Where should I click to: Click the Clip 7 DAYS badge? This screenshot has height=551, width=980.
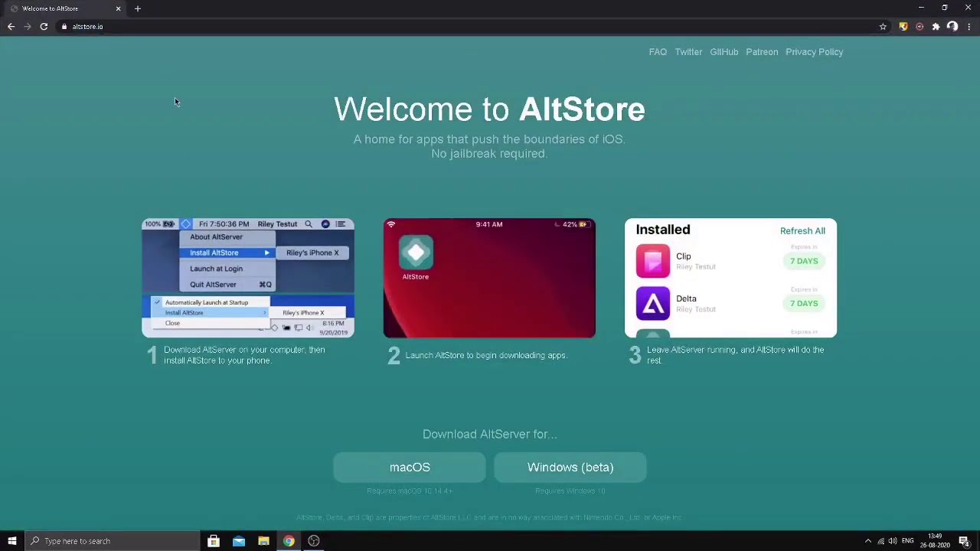coord(804,261)
